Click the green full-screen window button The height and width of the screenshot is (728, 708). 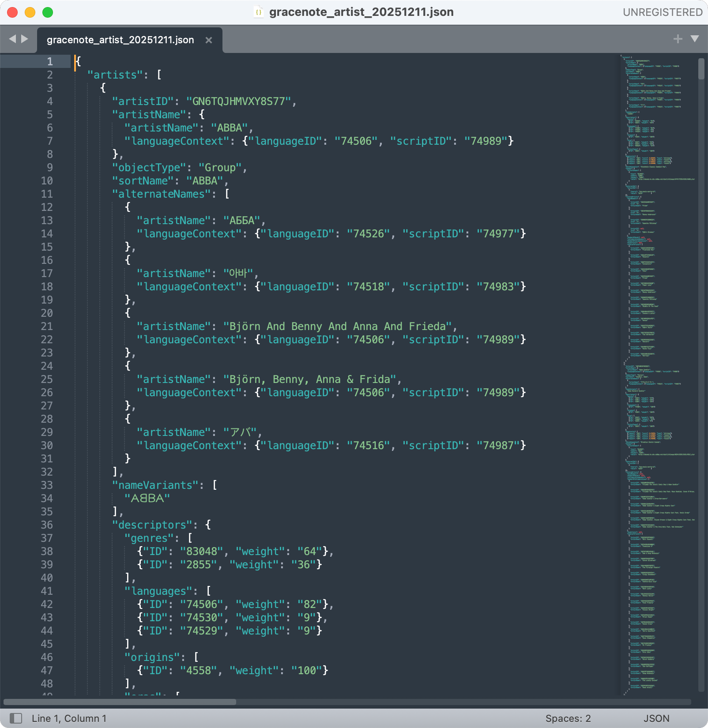48,12
